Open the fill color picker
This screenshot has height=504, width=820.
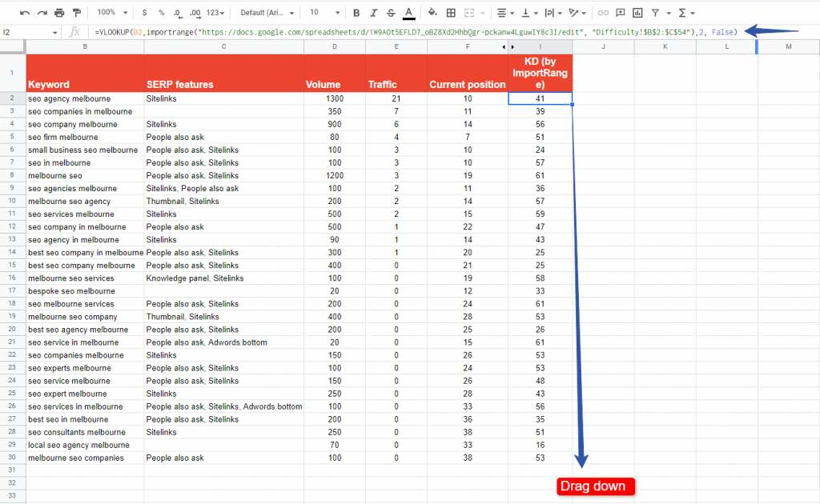pos(432,13)
